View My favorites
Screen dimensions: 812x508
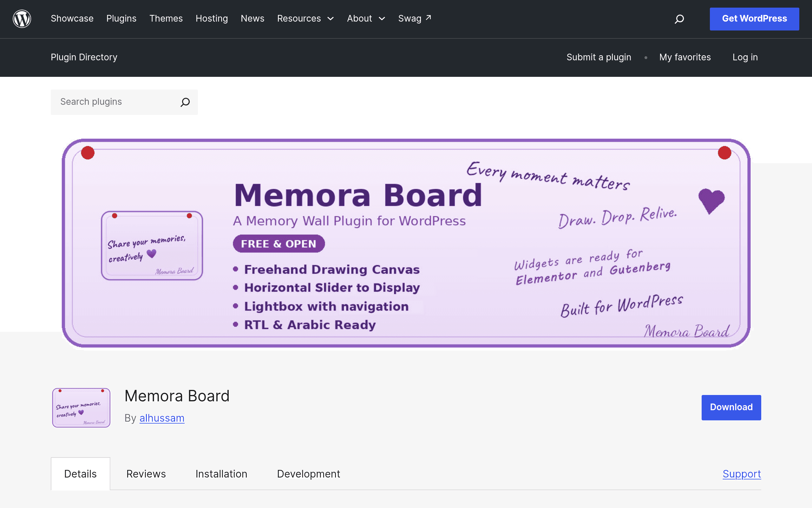coord(685,57)
